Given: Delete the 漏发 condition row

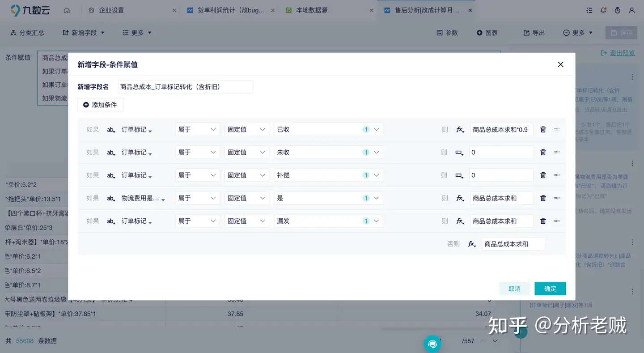Looking at the screenshot, I should point(543,221).
